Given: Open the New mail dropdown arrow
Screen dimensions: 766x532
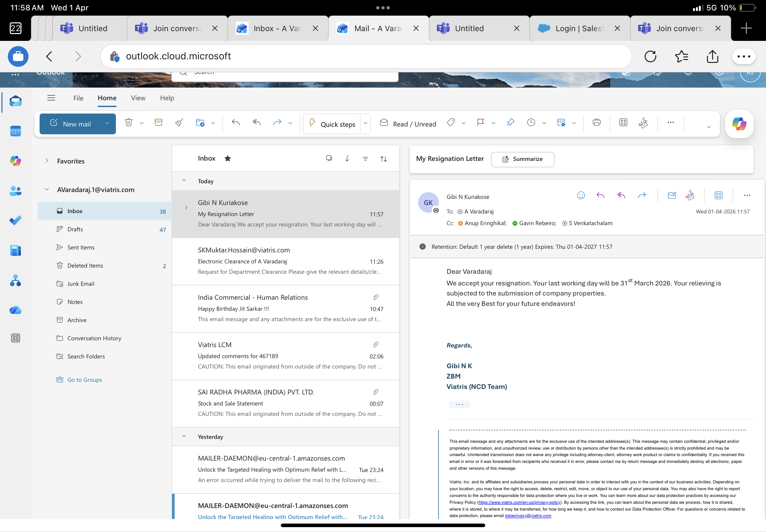Looking at the screenshot, I should pos(107,124).
